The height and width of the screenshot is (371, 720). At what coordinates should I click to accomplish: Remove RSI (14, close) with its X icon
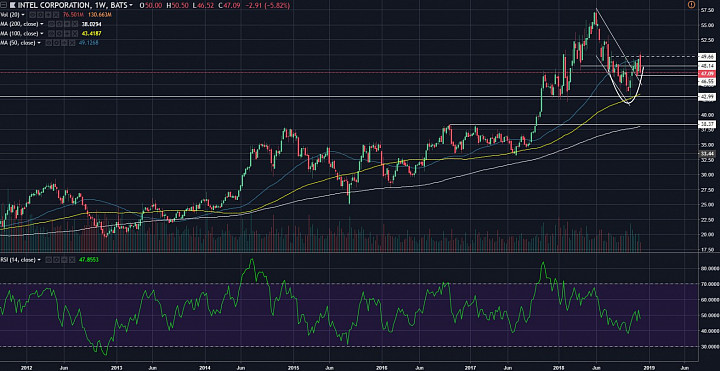point(72,260)
